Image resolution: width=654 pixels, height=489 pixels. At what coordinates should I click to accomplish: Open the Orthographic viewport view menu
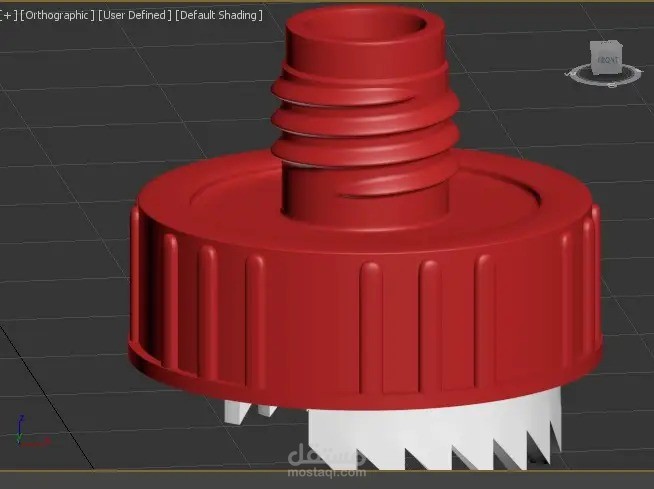coord(57,15)
